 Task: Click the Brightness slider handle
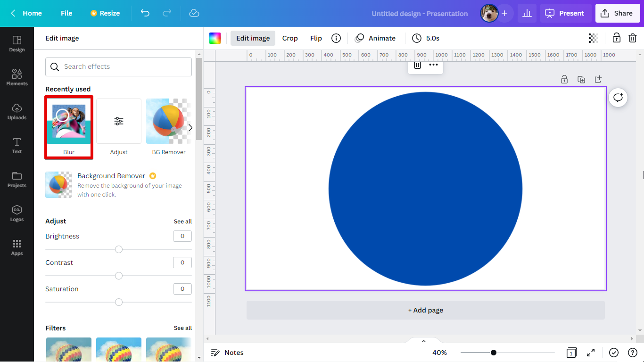coord(118,249)
